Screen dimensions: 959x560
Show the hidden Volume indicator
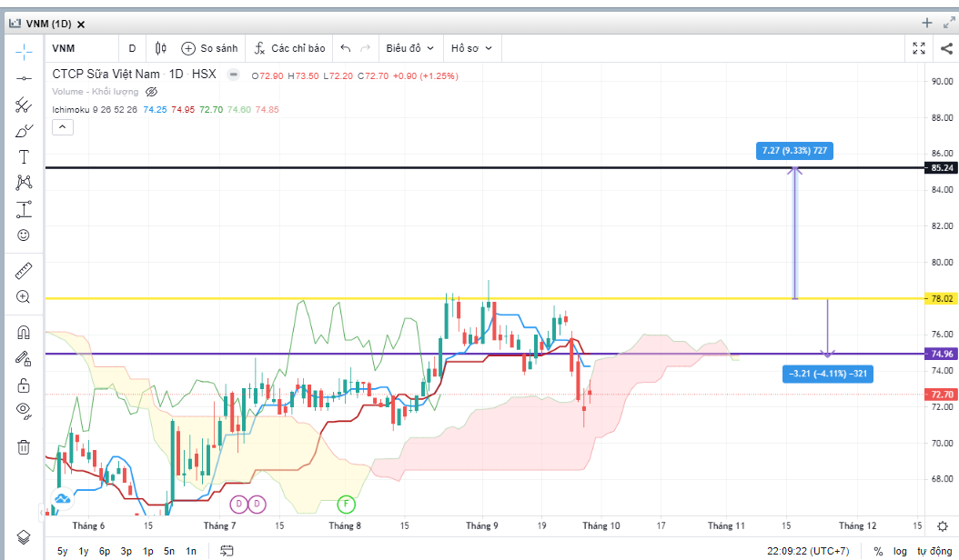pyautogui.click(x=152, y=92)
